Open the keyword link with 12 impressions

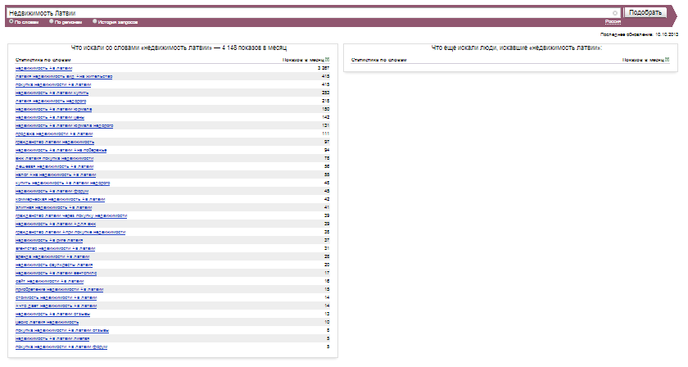53,314
